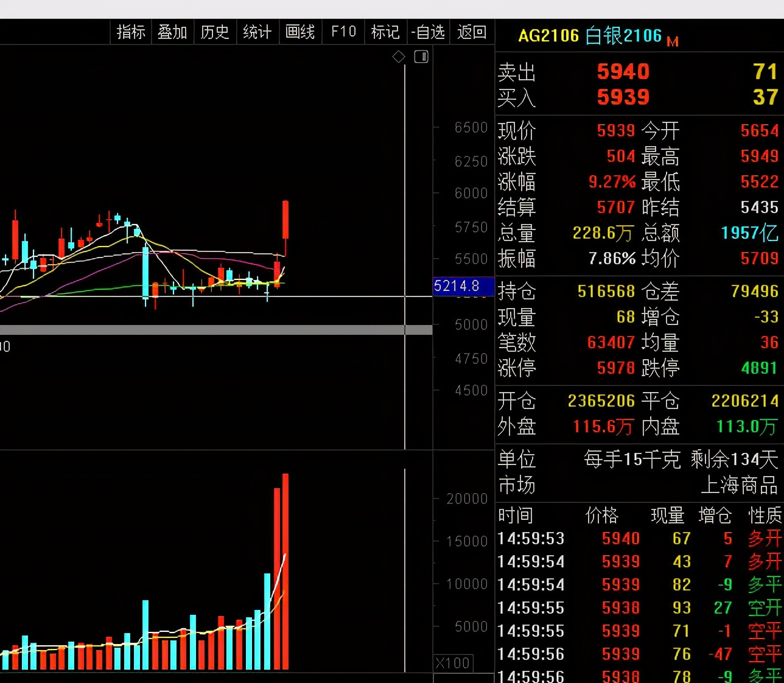Select the 14:59:53 trade tick row
The width and height of the screenshot is (784, 683).
[x=638, y=539]
